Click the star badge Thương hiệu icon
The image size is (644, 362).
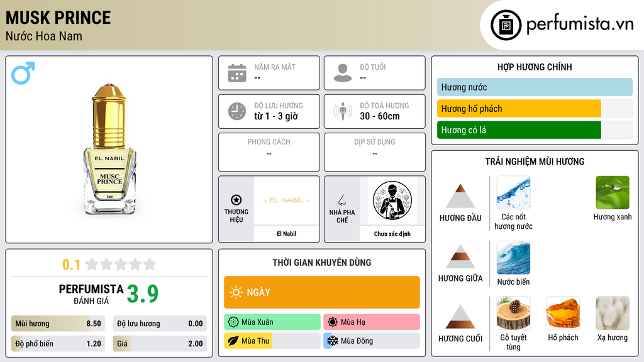click(x=236, y=200)
